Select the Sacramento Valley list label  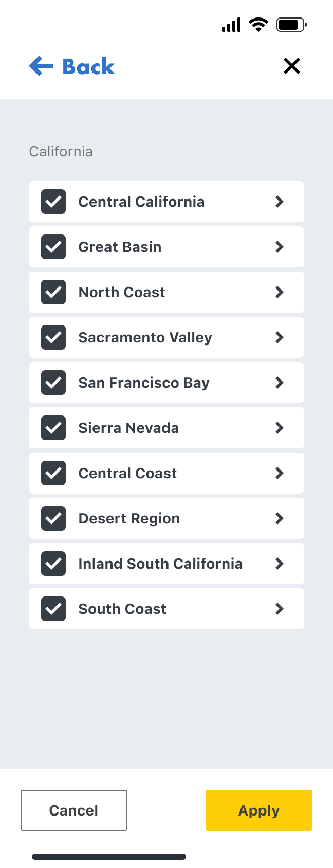[145, 337]
